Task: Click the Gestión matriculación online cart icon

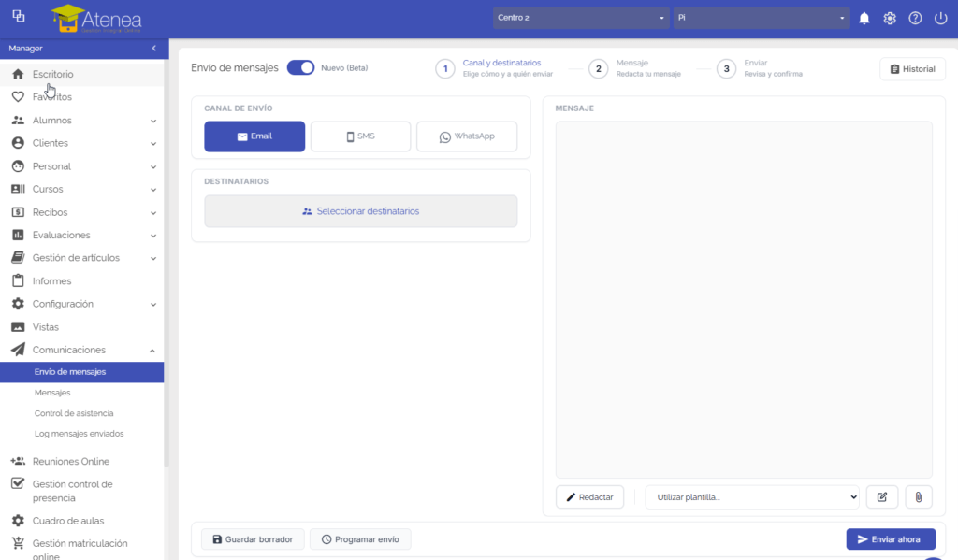Action: tap(18, 543)
